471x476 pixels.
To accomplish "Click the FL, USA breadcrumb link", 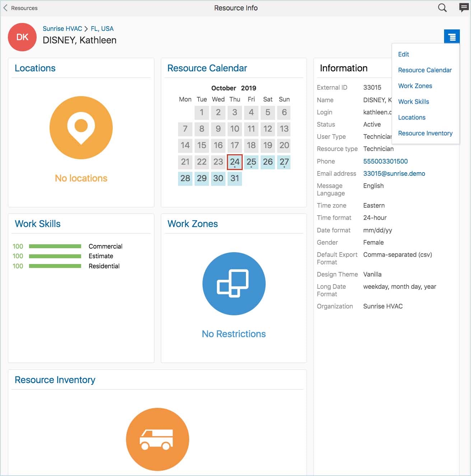I will (102, 28).
